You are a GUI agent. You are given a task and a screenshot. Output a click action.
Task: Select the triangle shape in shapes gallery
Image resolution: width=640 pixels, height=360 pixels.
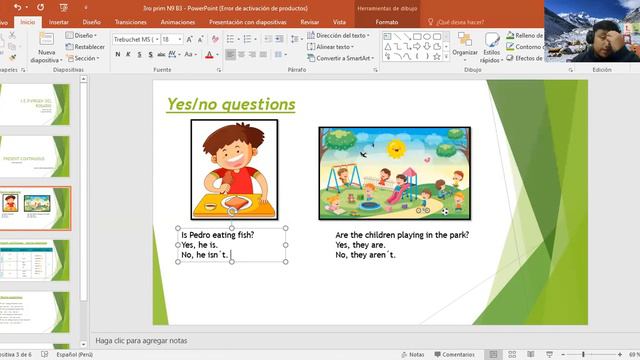point(387,47)
